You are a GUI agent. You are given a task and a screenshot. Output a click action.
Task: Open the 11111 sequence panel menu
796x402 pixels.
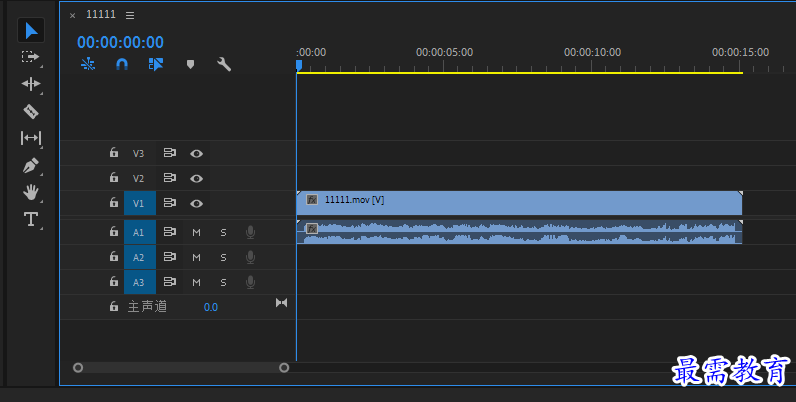click(x=130, y=16)
